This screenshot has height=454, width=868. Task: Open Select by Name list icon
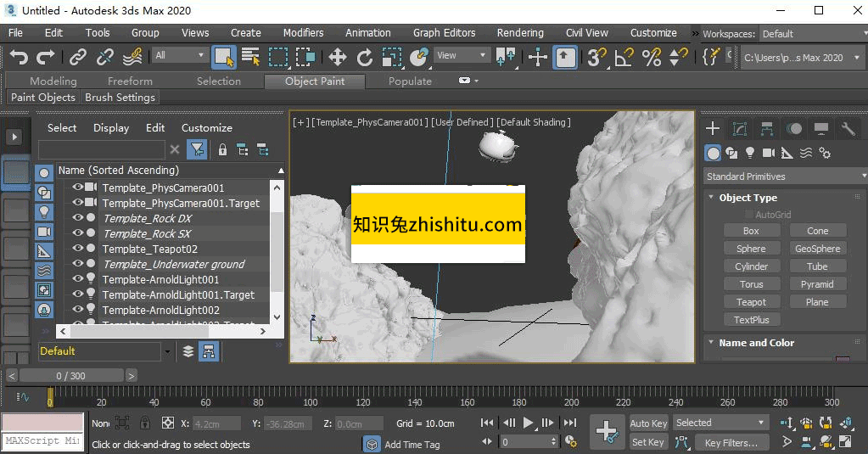tap(251, 57)
